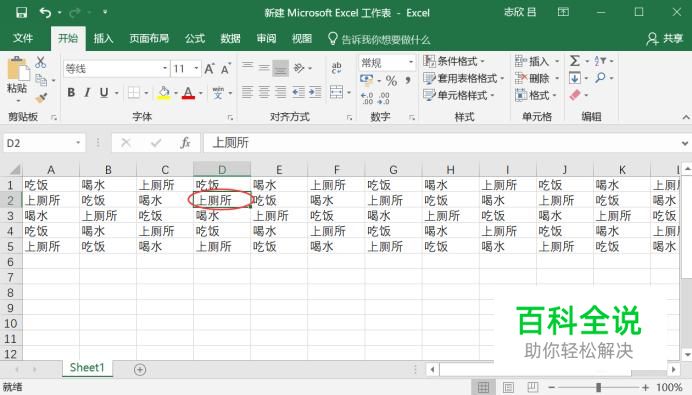Image resolution: width=692 pixels, height=395 pixels.
Task: Toggle Underline formatting
Action: pyautogui.click(x=104, y=92)
